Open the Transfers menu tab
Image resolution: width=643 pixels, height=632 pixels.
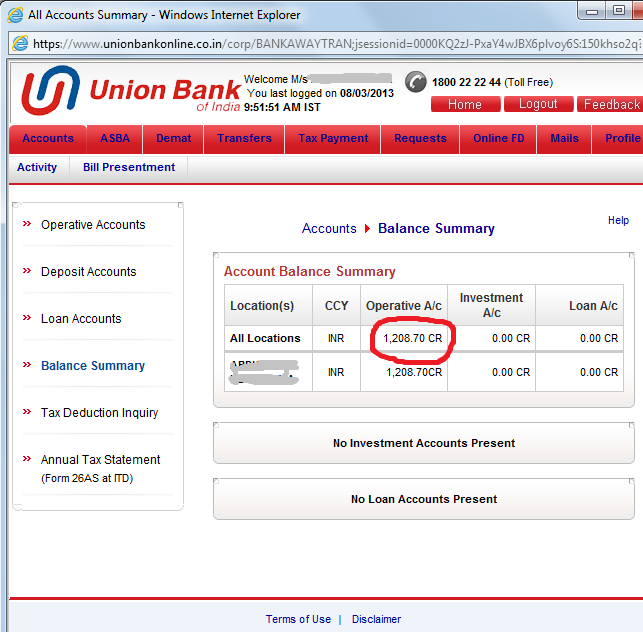pos(244,139)
